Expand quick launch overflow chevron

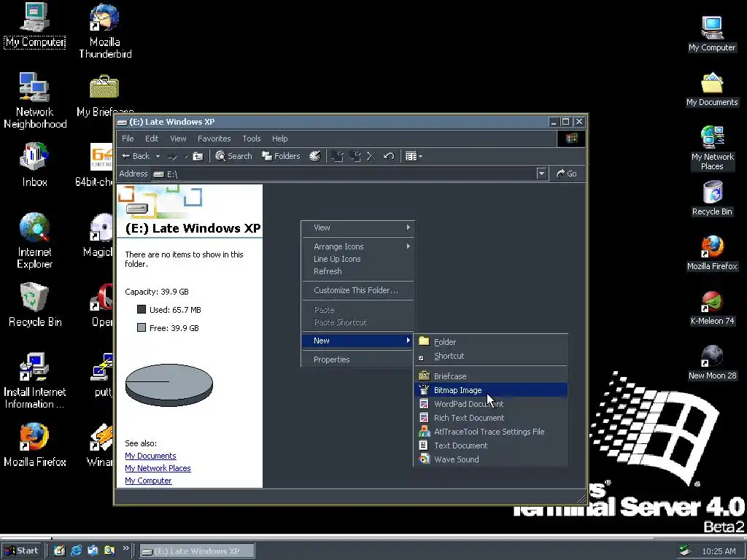125,548
